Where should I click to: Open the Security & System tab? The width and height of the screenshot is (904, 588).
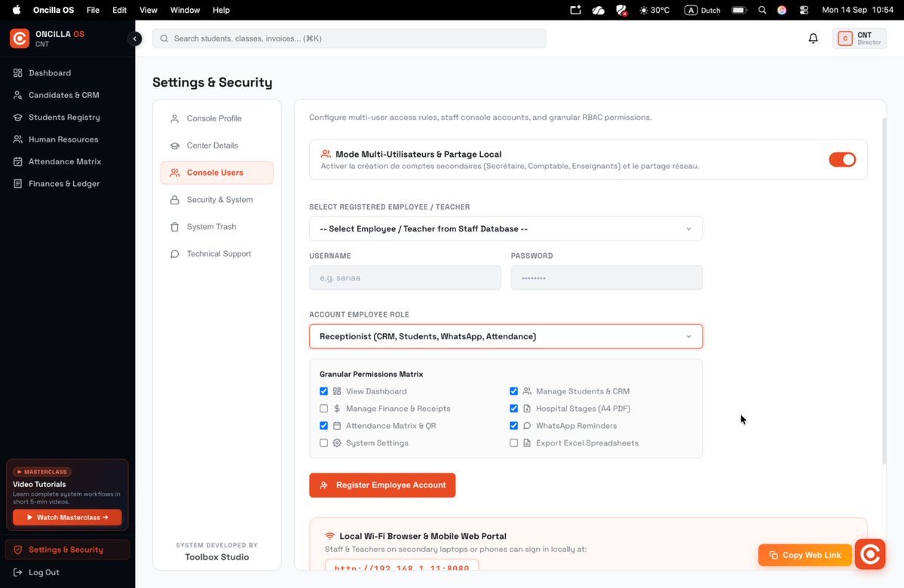tap(217, 200)
